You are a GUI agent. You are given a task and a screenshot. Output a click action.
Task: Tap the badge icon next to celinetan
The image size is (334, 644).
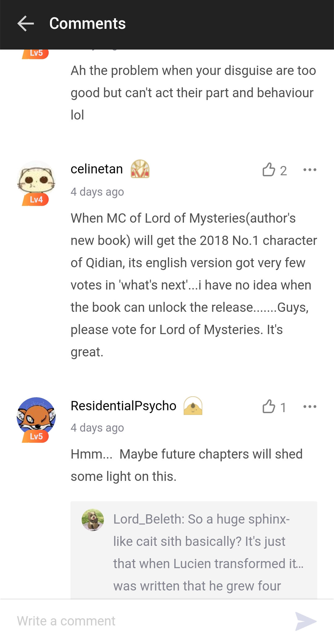tap(140, 169)
